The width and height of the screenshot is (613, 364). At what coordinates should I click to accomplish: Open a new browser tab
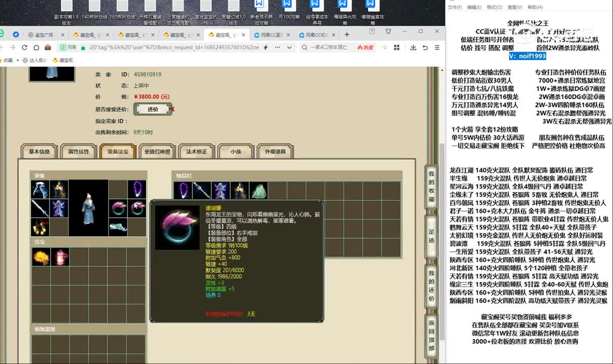pyautogui.click(x=347, y=35)
